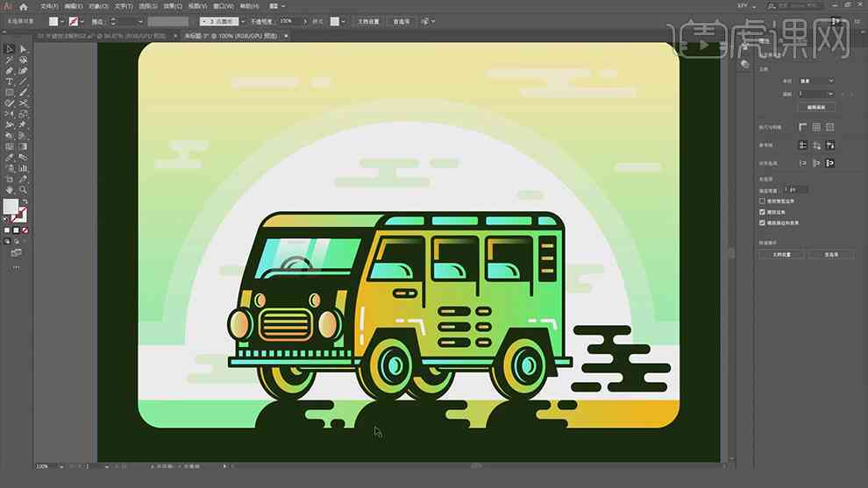
Task: Open the brush definition dropdown
Action: [243, 22]
